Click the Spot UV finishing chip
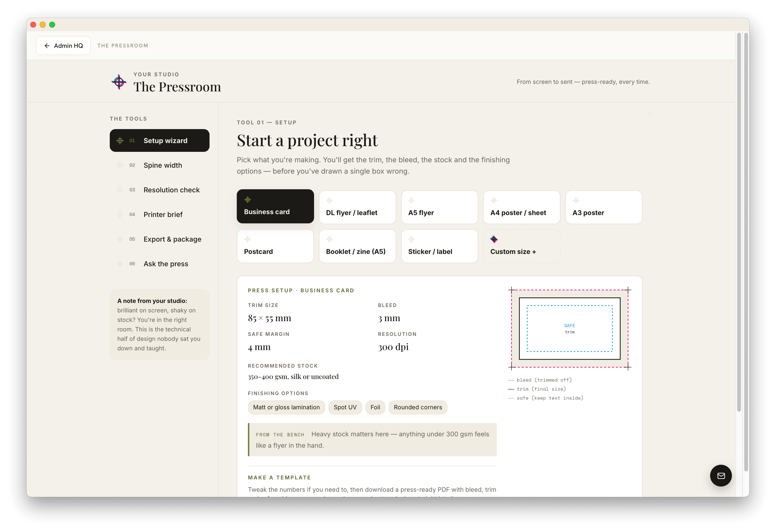The height and width of the screenshot is (532, 776). point(345,407)
